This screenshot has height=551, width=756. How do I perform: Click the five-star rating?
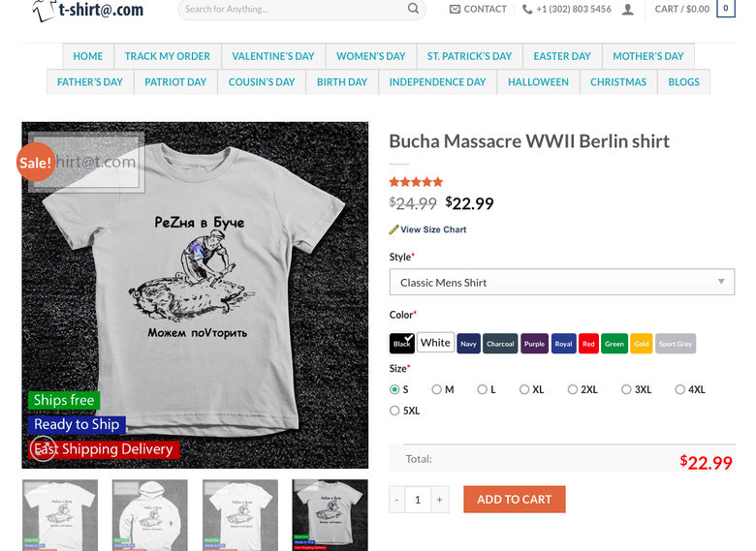click(x=416, y=182)
